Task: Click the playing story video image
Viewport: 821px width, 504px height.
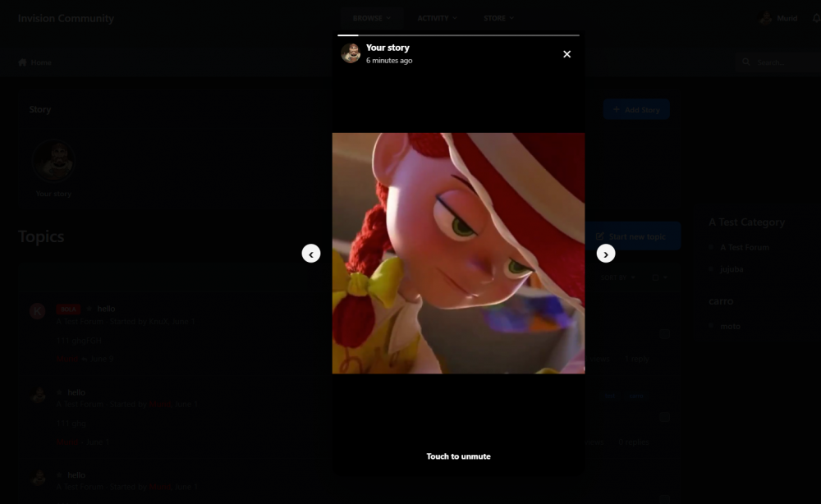Action: pos(458,254)
